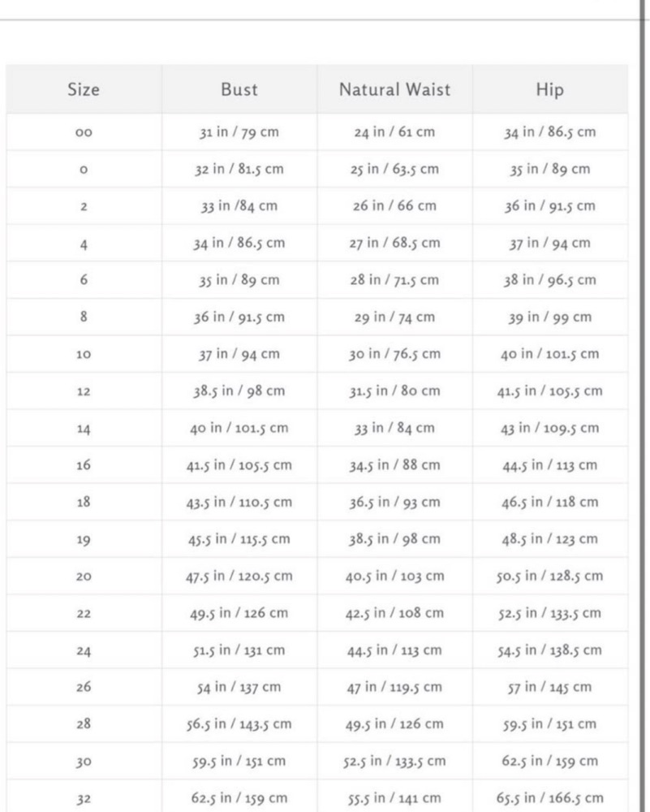Click the Hip column header
The height and width of the screenshot is (812, 650).
point(549,90)
